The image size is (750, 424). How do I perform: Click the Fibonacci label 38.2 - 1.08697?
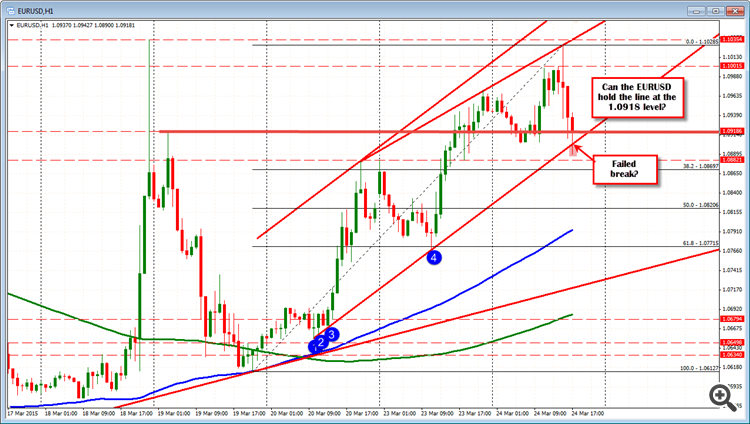coord(700,166)
